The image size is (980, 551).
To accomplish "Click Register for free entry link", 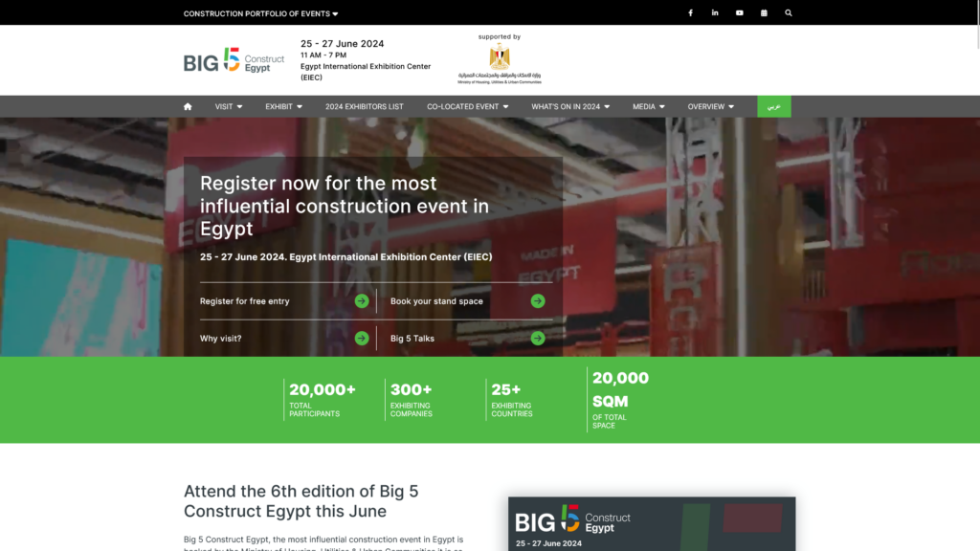I will (244, 301).
